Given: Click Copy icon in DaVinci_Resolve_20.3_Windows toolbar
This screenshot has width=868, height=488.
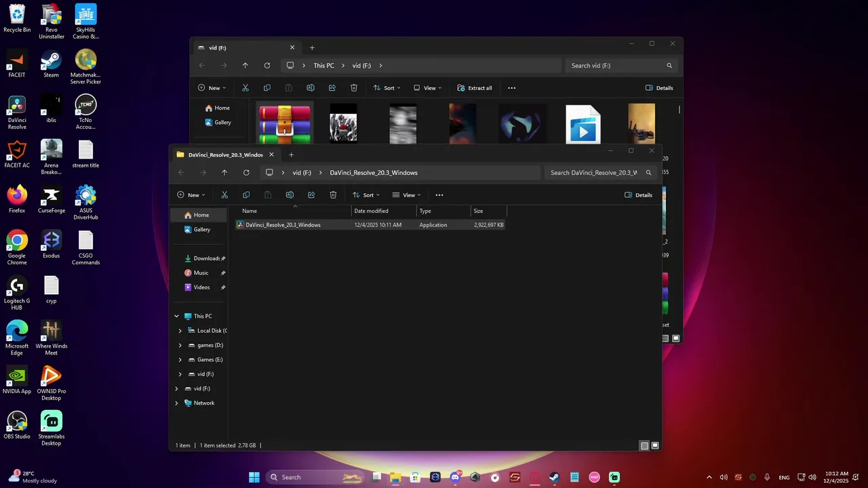Looking at the screenshot, I should 246,195.
